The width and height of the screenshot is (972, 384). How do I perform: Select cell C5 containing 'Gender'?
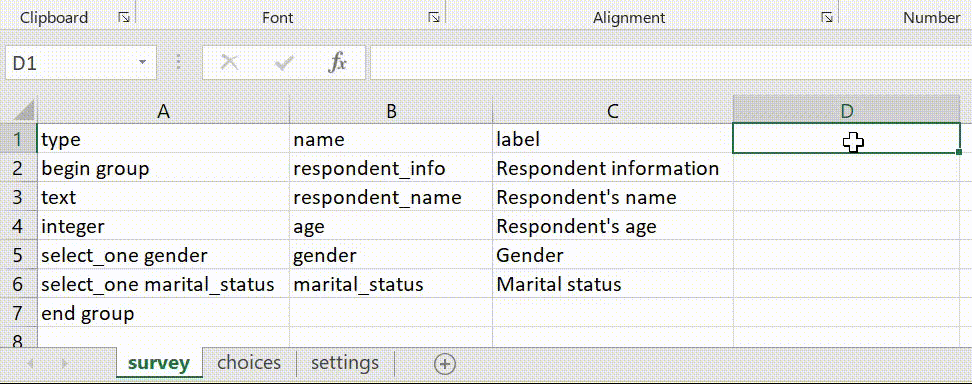[612, 255]
